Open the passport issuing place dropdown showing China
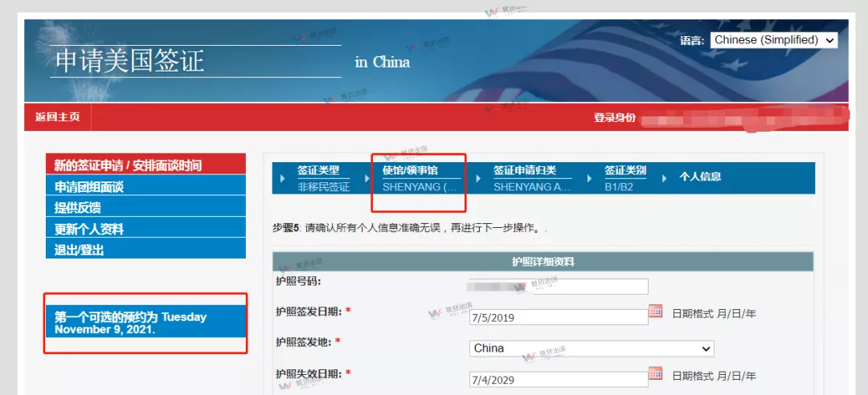 (x=592, y=348)
